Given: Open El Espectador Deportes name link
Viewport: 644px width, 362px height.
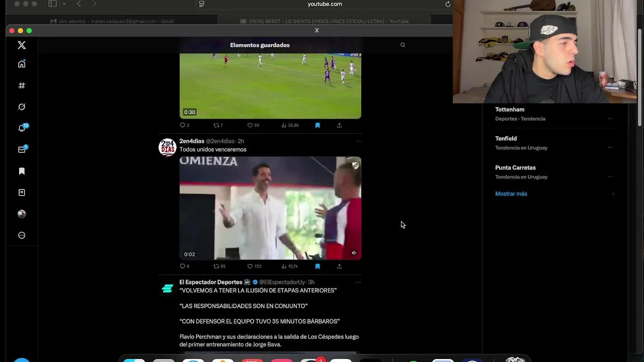Looking at the screenshot, I should pos(211,282).
